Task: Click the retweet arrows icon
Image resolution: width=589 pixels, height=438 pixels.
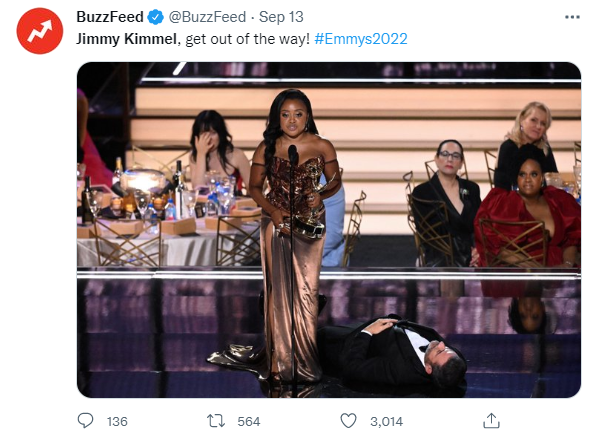Action: coord(216,421)
